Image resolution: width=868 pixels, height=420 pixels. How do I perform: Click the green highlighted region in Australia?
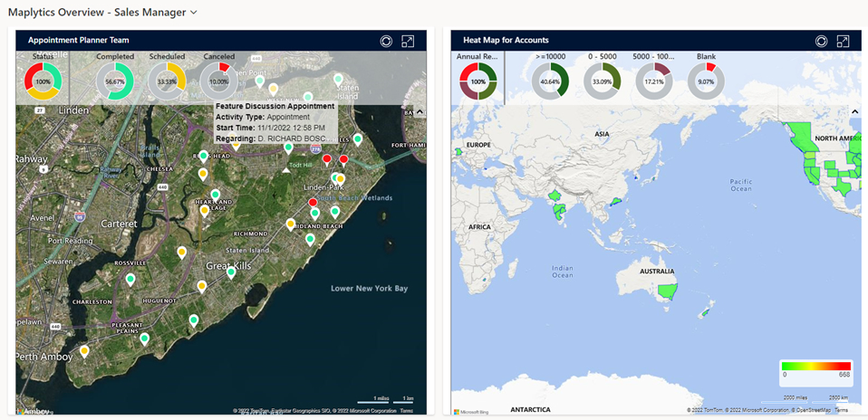click(x=668, y=291)
